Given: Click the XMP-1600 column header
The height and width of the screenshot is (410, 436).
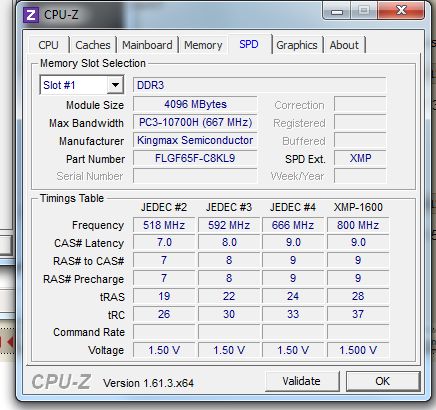Looking at the screenshot, I should (358, 207).
